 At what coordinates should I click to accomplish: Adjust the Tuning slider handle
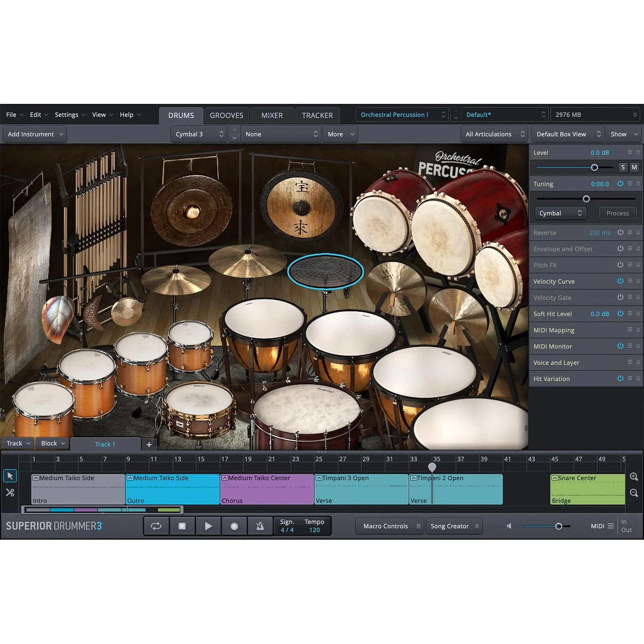coord(586,199)
